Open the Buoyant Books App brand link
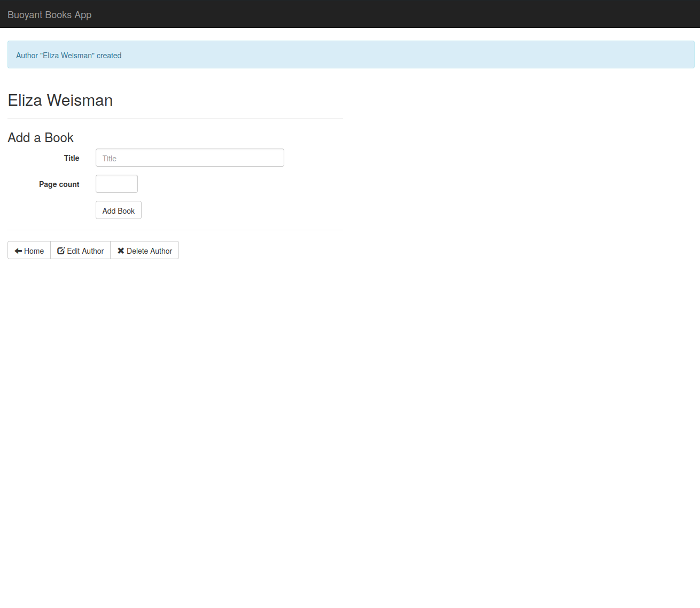This screenshot has width=700, height=608. click(x=50, y=14)
